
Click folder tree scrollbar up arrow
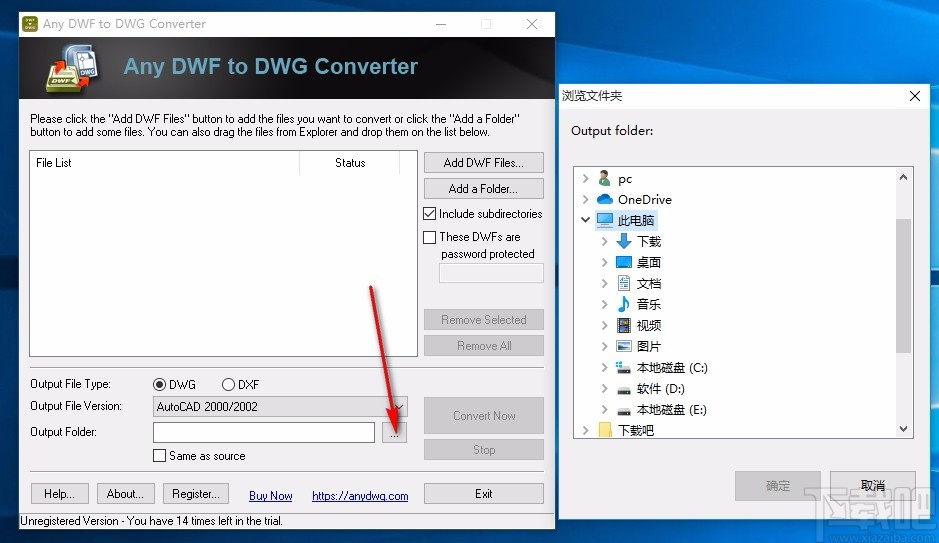coord(904,177)
